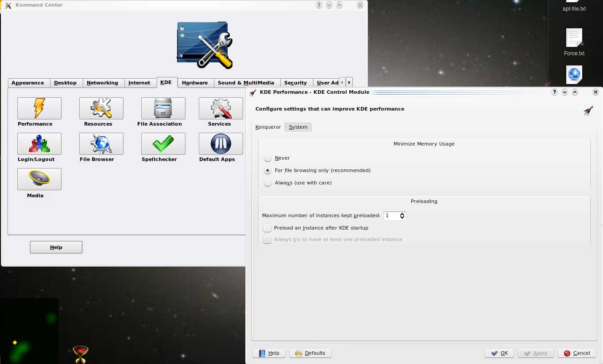Open the Performance module icon
This screenshot has height=364, width=603.
coord(39,108)
